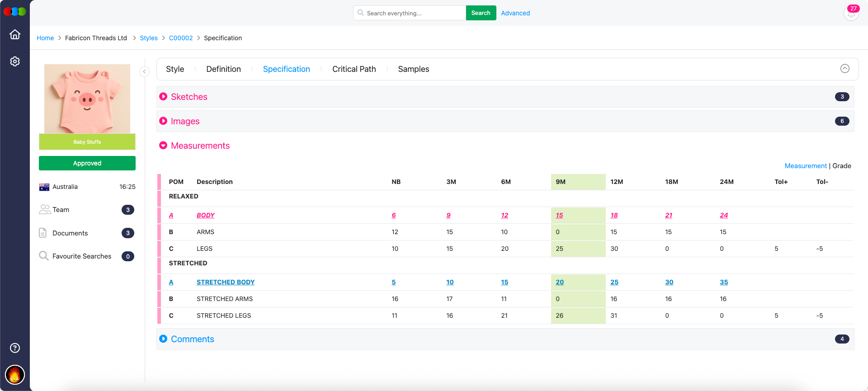Viewport: 868px width, 391px height.
Task: Open the help question mark icon
Action: click(15, 348)
